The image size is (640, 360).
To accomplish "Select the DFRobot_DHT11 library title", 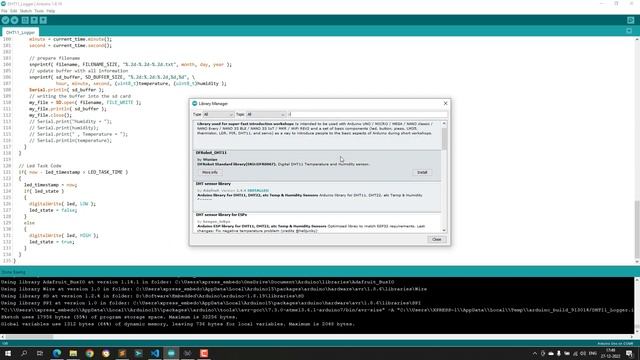I will pos(211,153).
